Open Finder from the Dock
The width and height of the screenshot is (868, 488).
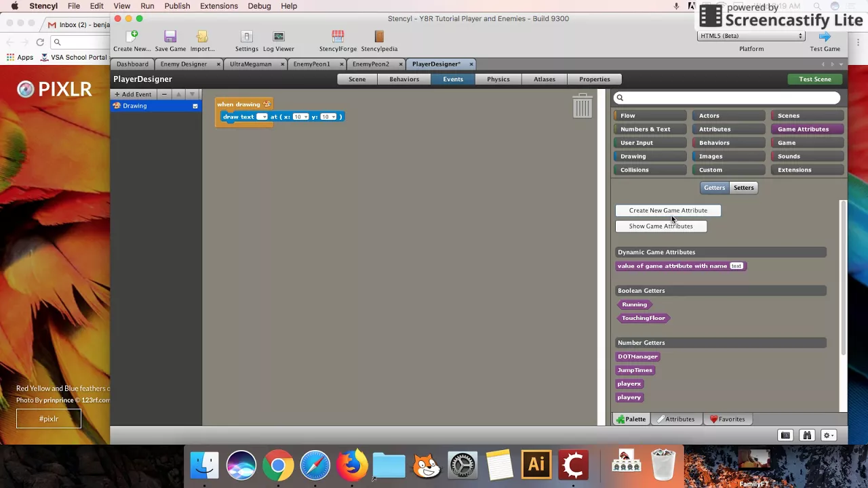(204, 466)
